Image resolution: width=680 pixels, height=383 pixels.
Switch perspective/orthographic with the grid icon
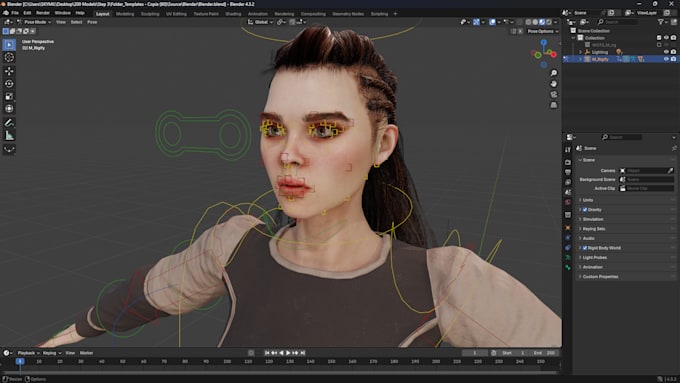pyautogui.click(x=554, y=105)
